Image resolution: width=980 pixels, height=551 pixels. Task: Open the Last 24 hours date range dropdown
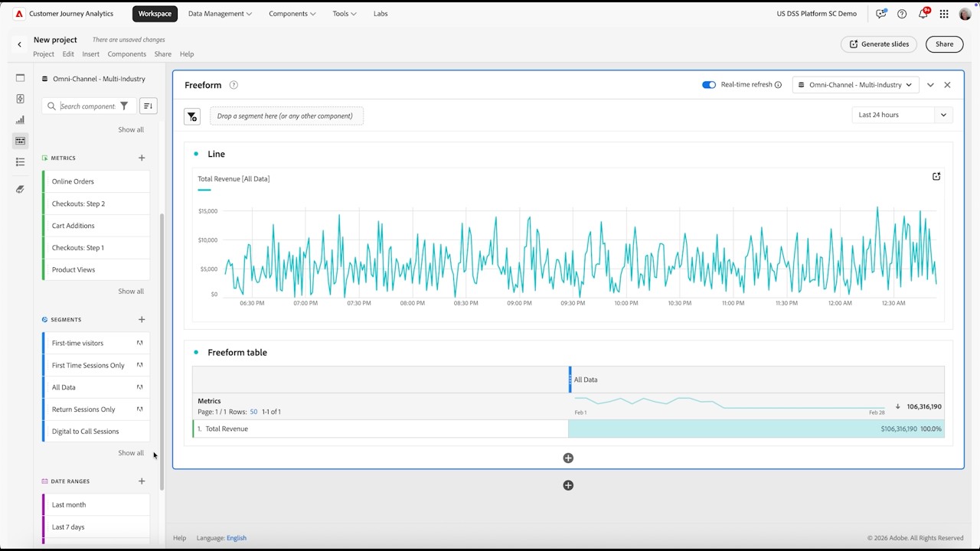pyautogui.click(x=903, y=115)
